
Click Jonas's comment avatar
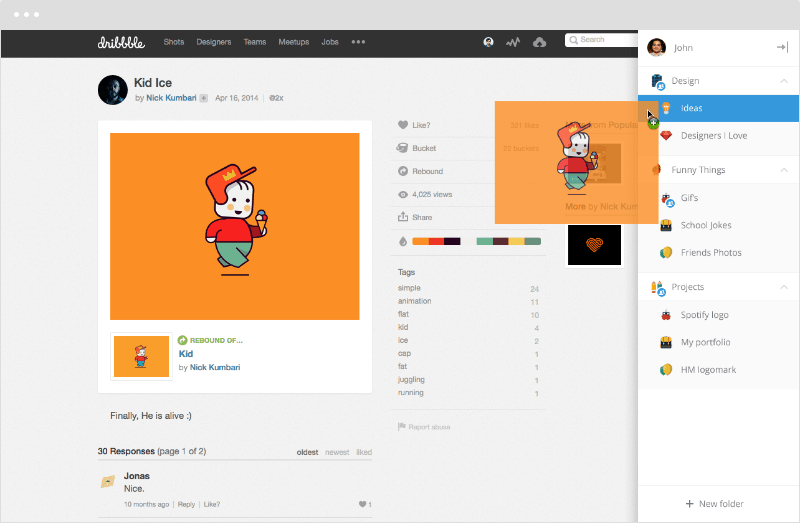108,481
